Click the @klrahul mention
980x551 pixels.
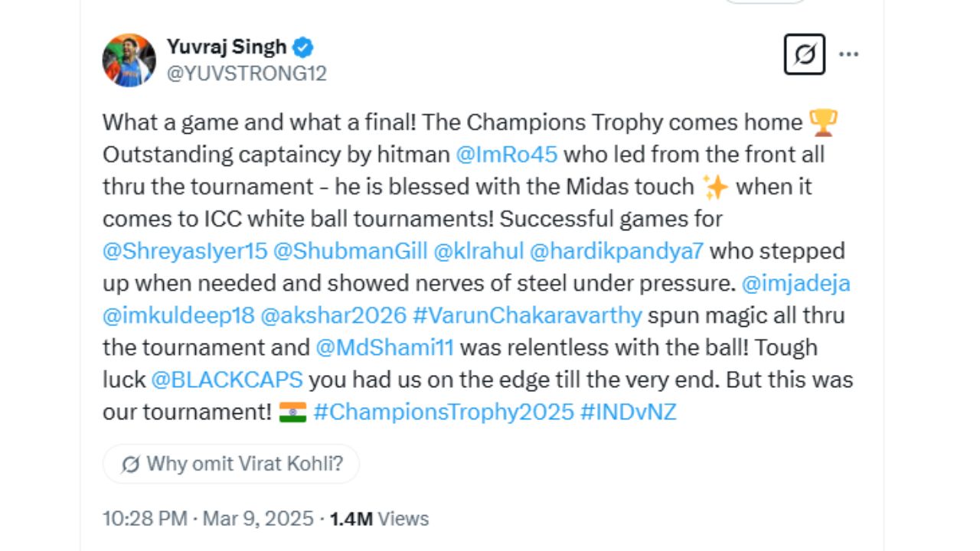pos(478,251)
